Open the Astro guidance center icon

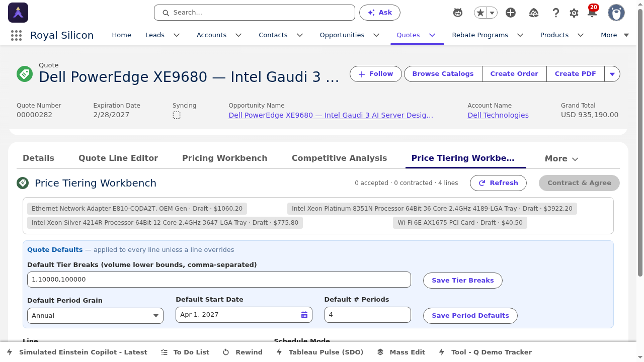[458, 13]
